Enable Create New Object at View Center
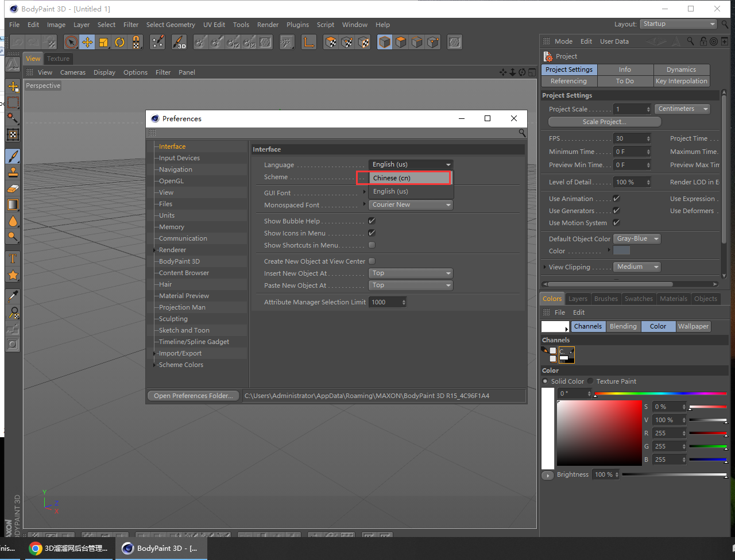The image size is (735, 560). pyautogui.click(x=372, y=261)
